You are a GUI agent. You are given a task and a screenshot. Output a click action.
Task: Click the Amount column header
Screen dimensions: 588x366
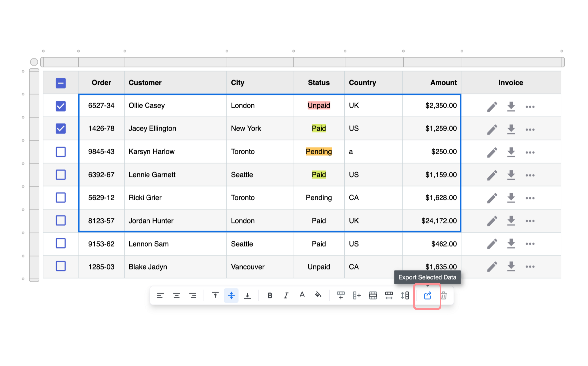point(443,82)
